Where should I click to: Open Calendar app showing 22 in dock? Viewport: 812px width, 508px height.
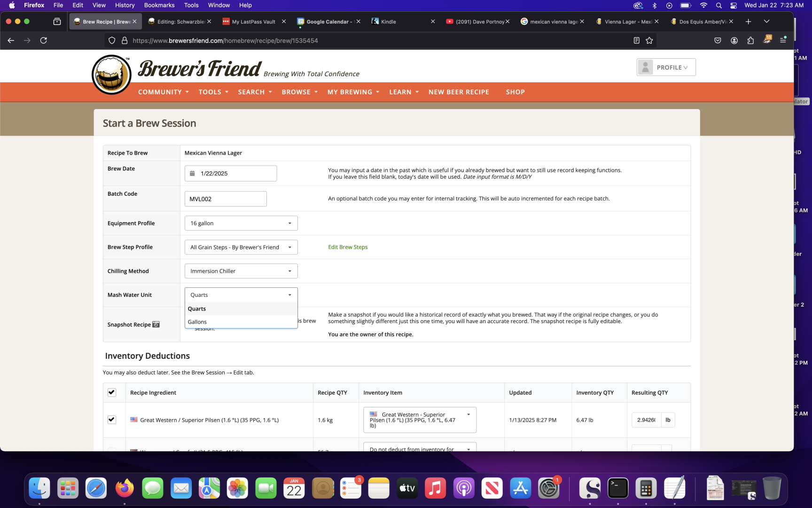tap(294, 488)
